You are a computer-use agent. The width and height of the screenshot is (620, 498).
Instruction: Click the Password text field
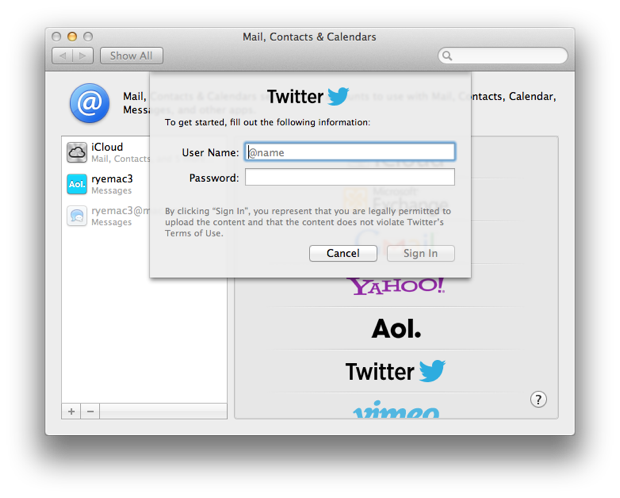tap(350, 177)
